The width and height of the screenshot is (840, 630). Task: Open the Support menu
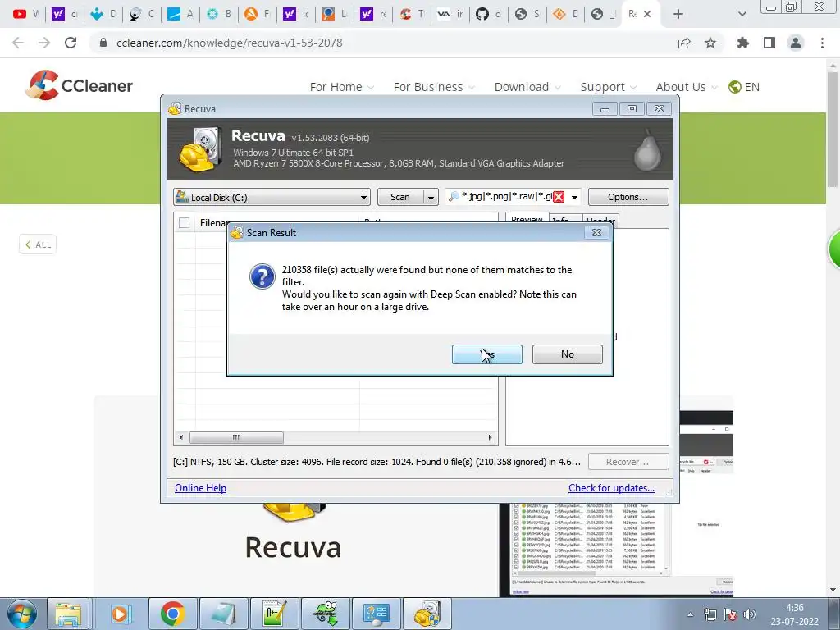tap(608, 87)
